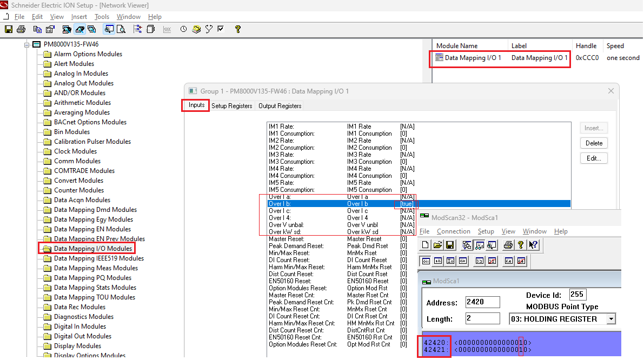Image resolution: width=644 pixels, height=360 pixels.
Task: Select the EN50160 Reset input row
Action: 419,281
